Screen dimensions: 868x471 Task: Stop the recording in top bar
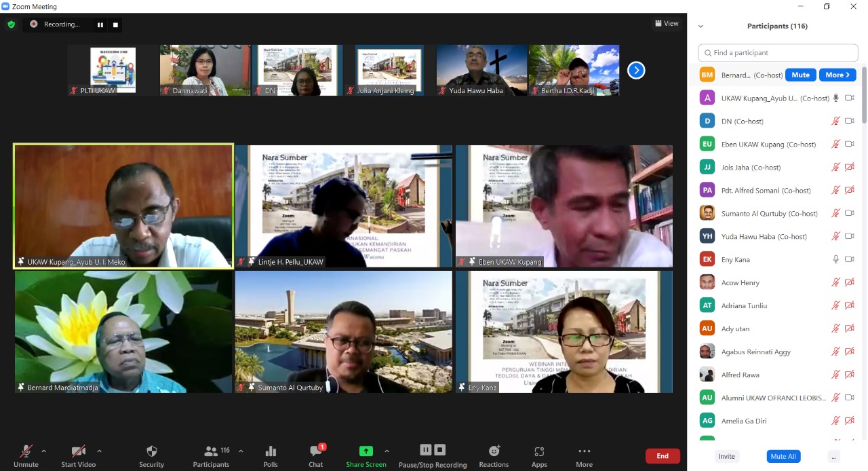115,24
